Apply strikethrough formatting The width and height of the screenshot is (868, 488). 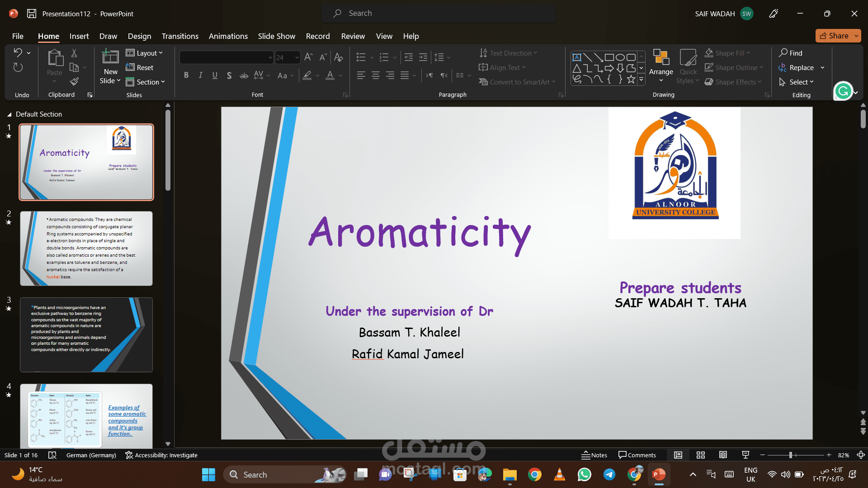(x=244, y=75)
